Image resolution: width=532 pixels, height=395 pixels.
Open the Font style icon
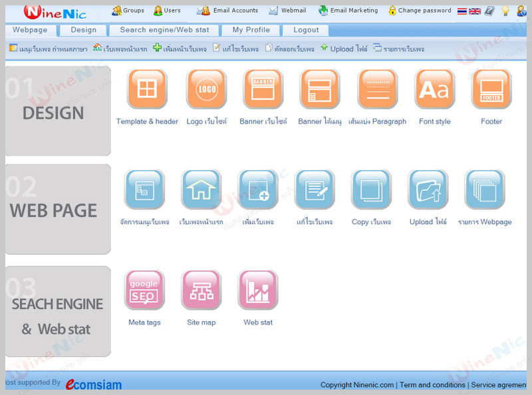point(434,89)
